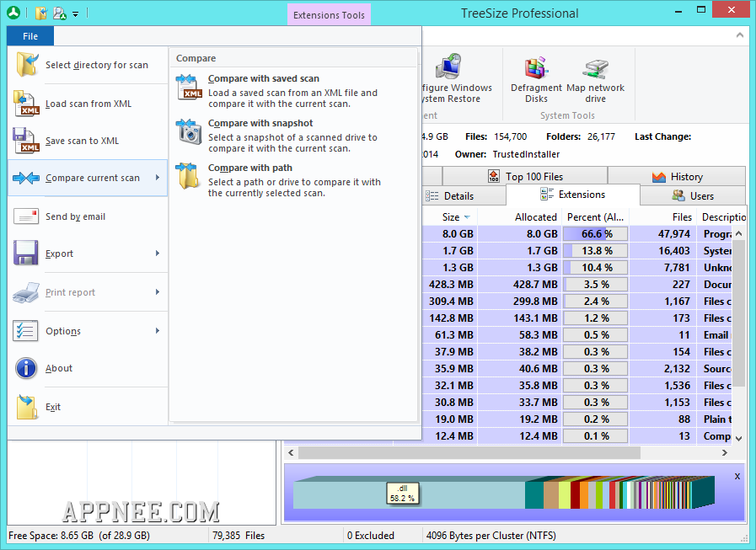Image resolution: width=756 pixels, height=550 pixels.
Task: Click horizontal scrollbar left arrow
Action: (x=291, y=452)
